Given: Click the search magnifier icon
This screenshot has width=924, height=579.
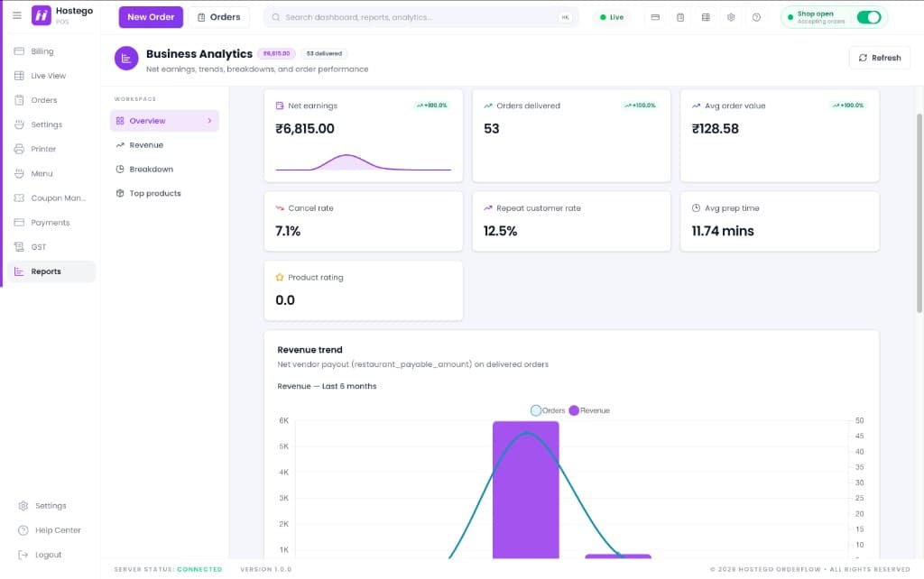Looking at the screenshot, I should (275, 17).
